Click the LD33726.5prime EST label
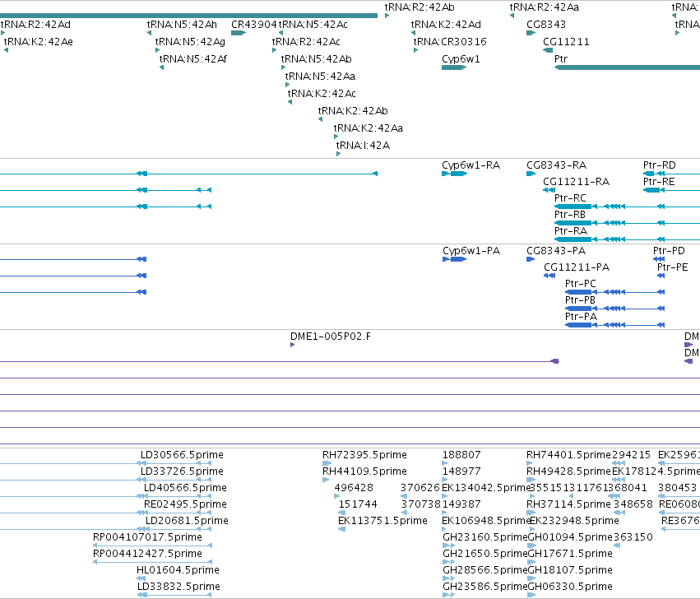Image resolution: width=700 pixels, height=599 pixels. click(x=182, y=471)
